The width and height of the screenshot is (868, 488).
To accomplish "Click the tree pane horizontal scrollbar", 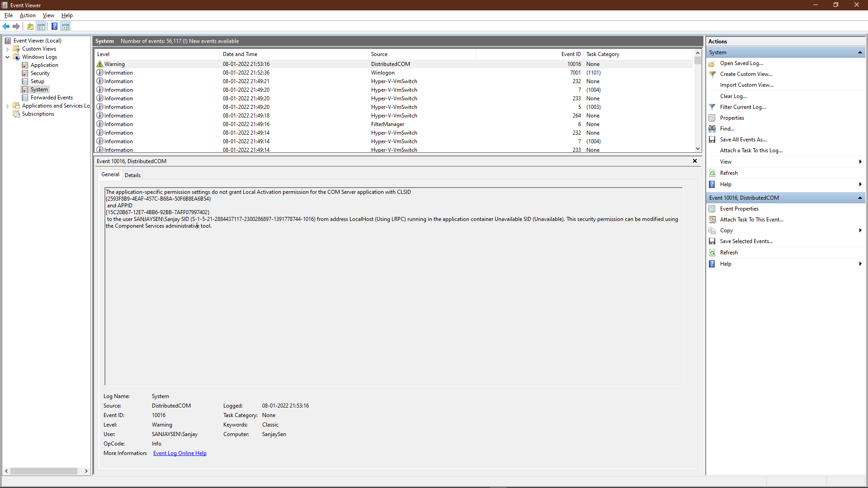I will (x=44, y=471).
